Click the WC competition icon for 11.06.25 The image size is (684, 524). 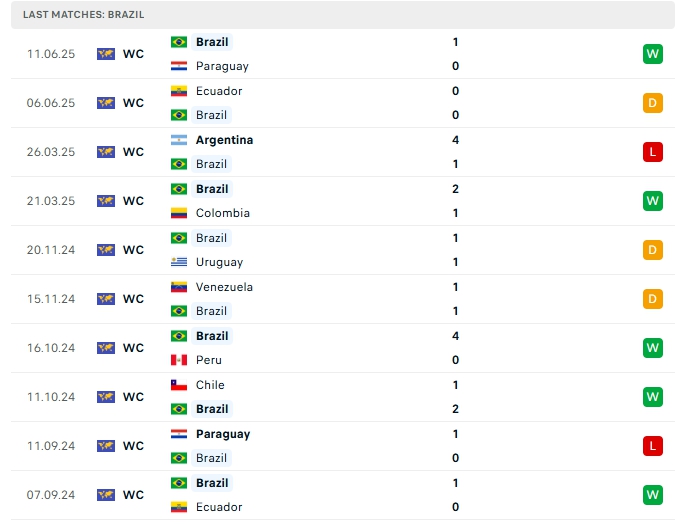(106, 54)
